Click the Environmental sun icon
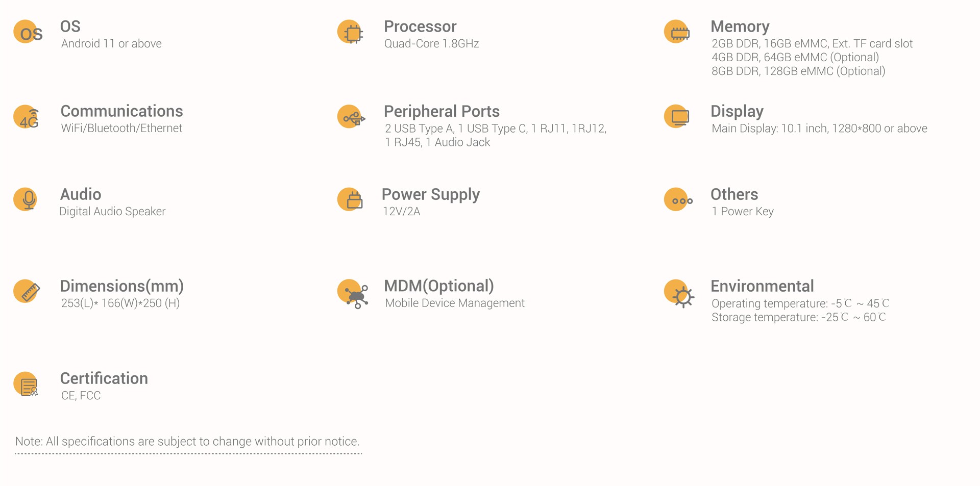980x486 pixels. (x=679, y=293)
